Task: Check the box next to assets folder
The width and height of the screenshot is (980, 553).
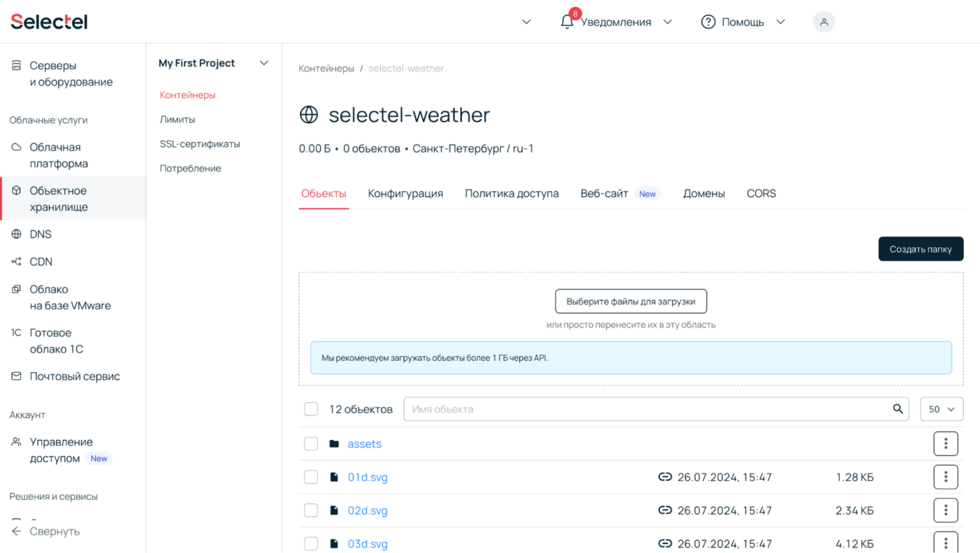Action: click(311, 444)
